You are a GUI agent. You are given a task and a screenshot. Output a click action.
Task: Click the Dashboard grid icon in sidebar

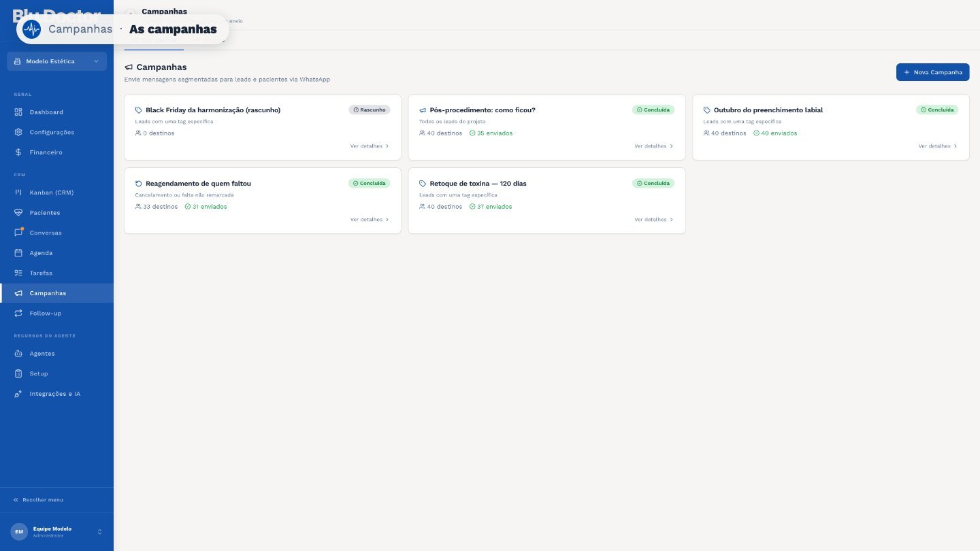18,112
